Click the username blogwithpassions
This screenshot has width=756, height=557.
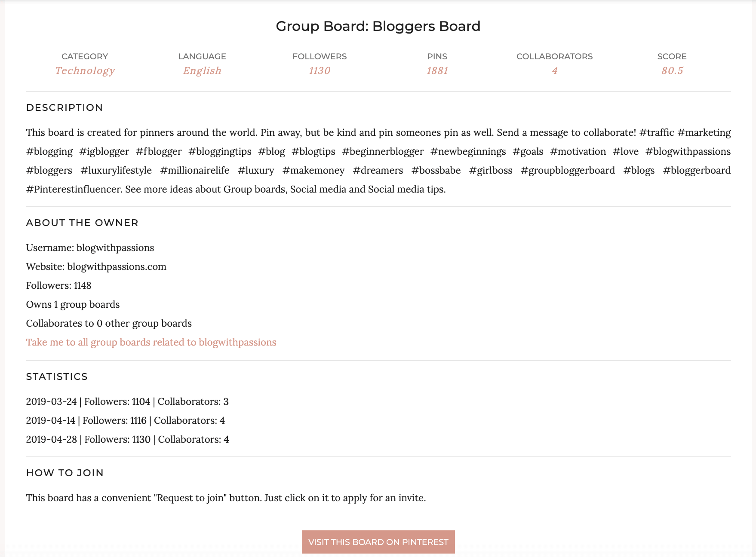(115, 248)
